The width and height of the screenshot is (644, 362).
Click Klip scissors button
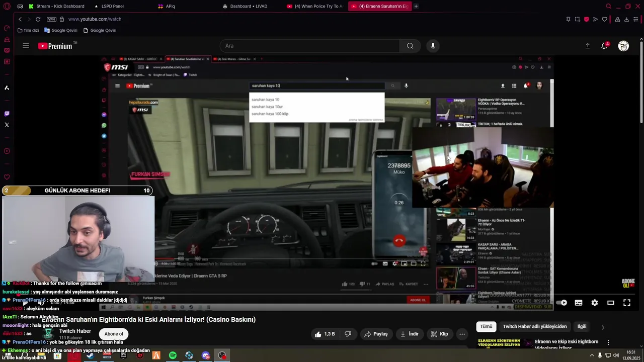(440, 334)
